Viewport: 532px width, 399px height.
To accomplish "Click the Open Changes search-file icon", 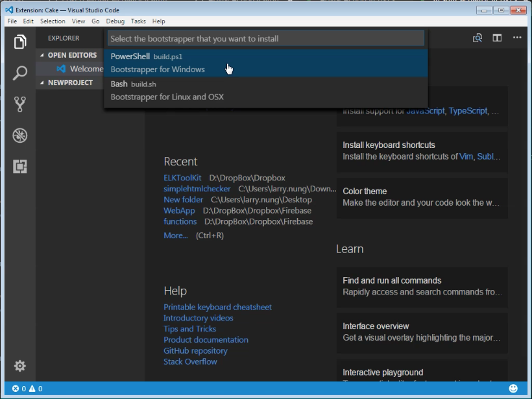I will [x=478, y=38].
